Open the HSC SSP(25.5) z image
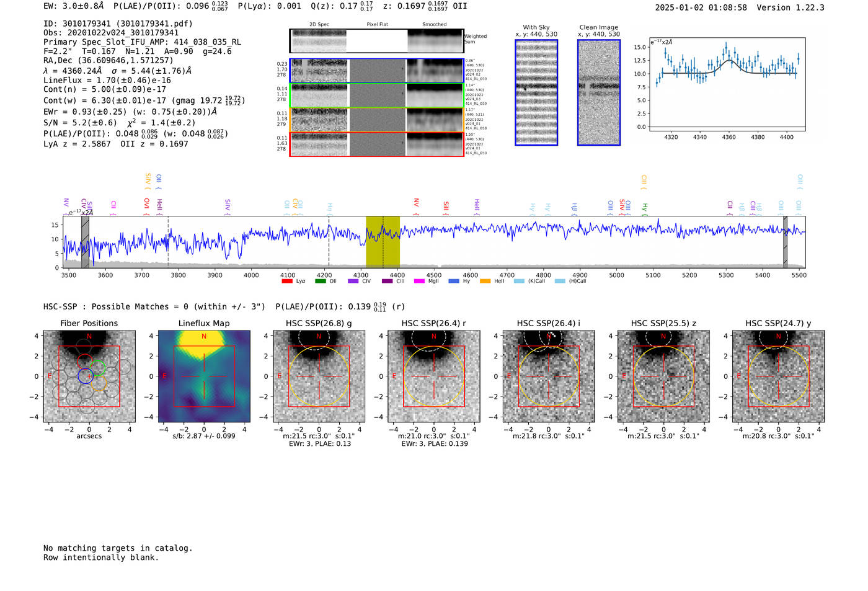 point(663,376)
